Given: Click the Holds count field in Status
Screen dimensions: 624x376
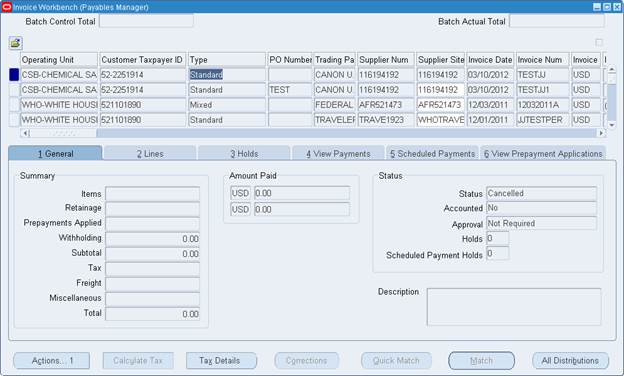Looking at the screenshot, I should [497, 238].
